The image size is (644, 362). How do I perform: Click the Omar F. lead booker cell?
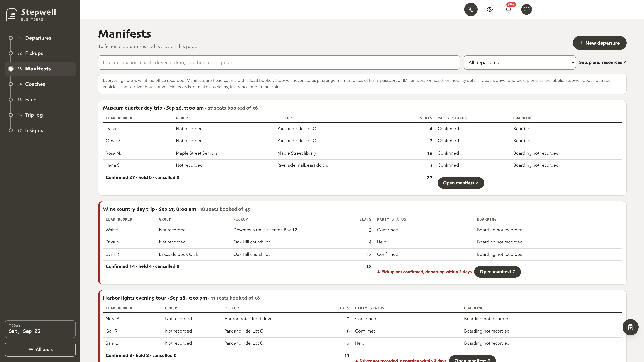113,141
